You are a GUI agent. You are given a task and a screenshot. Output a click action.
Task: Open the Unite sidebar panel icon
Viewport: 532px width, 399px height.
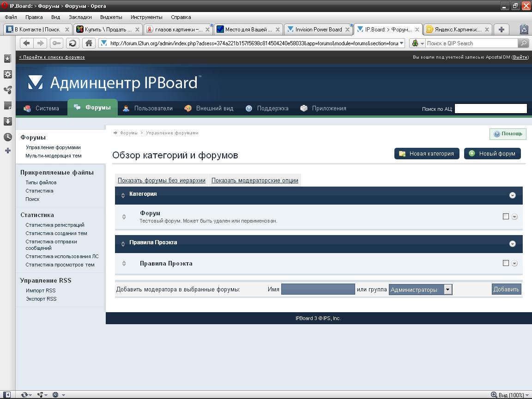(7, 90)
